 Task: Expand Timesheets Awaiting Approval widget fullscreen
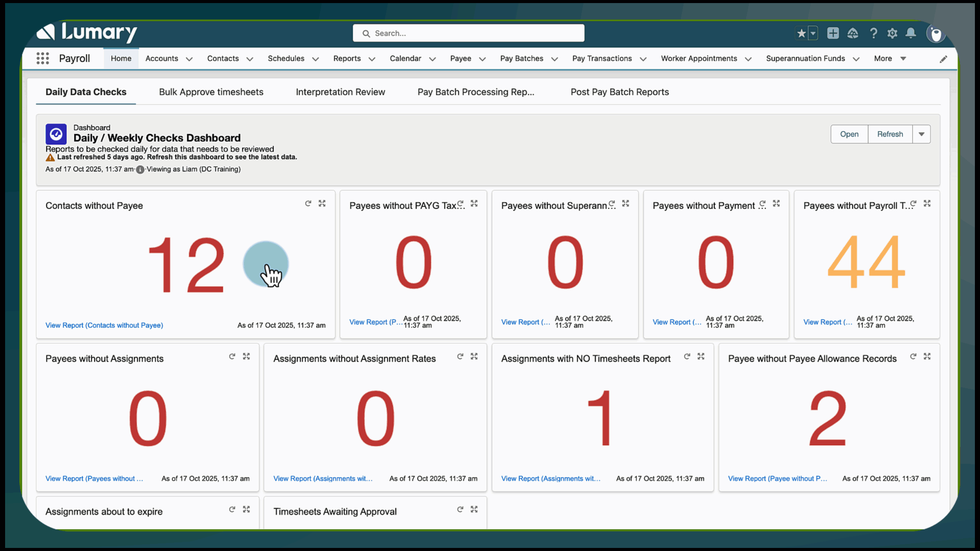[474, 509]
